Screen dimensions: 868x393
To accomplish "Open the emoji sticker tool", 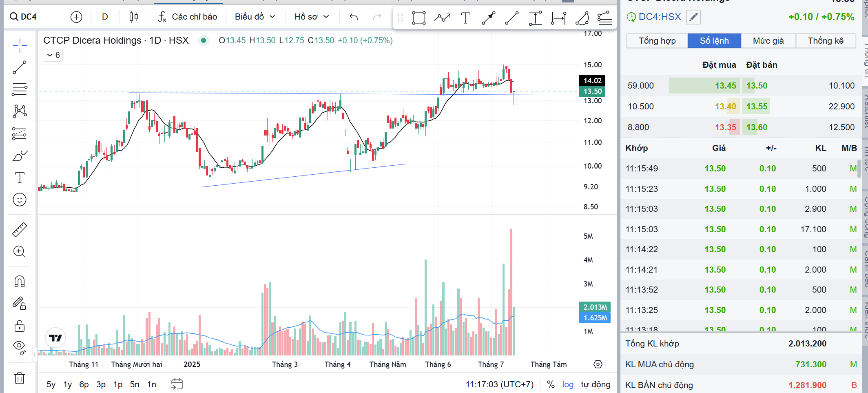I will pyautogui.click(x=20, y=200).
